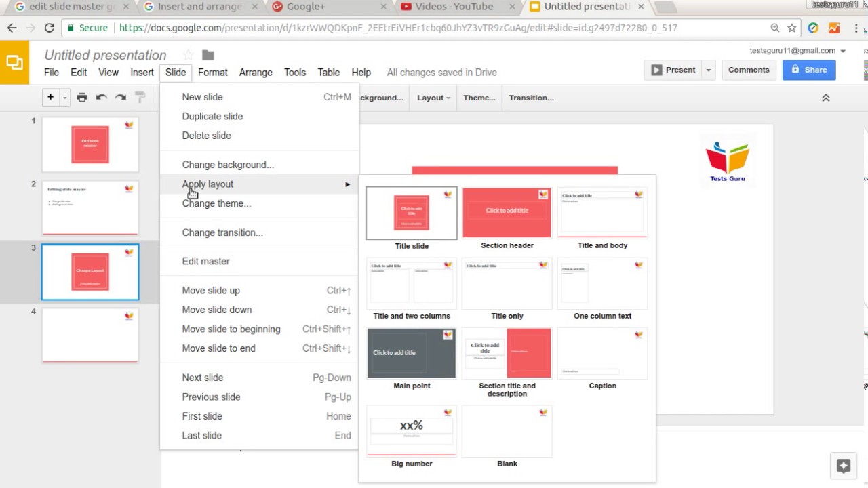This screenshot has height=488, width=868.
Task: Click the undo arrow icon
Action: [101, 98]
